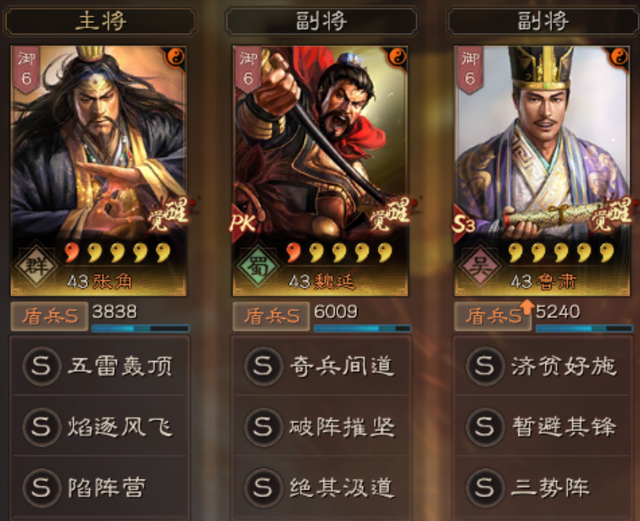Tap yin-yang icon on 鲁肃 card
This screenshot has height=521, width=640.
pyautogui.click(x=619, y=57)
